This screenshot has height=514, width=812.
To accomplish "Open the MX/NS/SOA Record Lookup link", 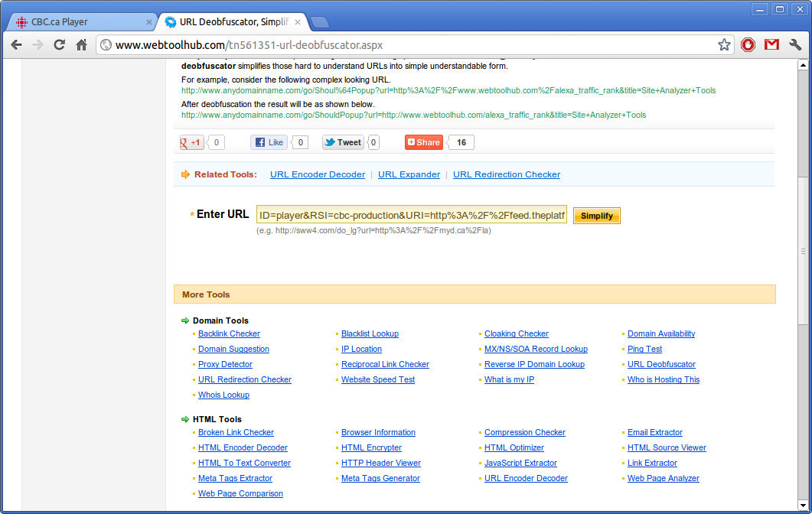I will [536, 349].
